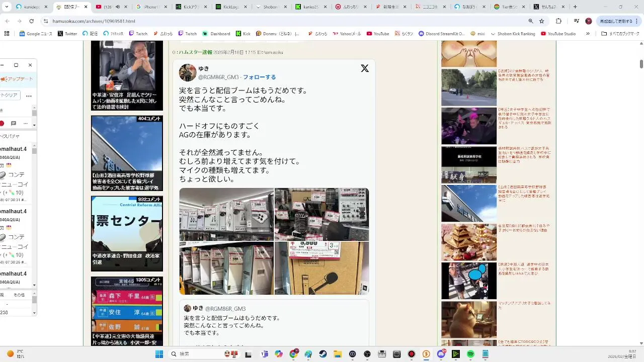Image resolution: width=644 pixels, height=362 pixels.
Task: Click the アップデート button in the side window
Action: point(17,79)
